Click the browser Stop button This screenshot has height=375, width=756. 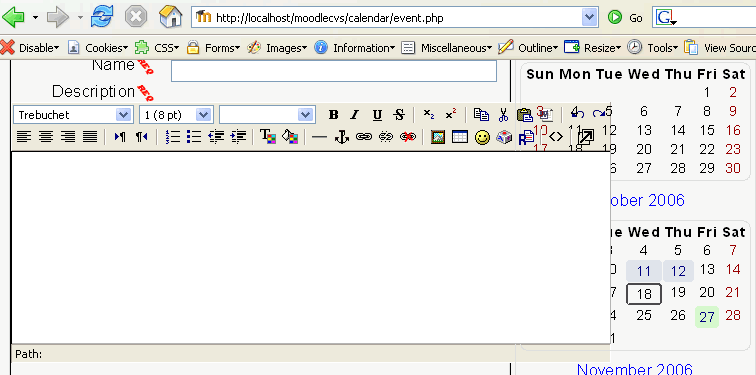pyautogui.click(x=136, y=17)
